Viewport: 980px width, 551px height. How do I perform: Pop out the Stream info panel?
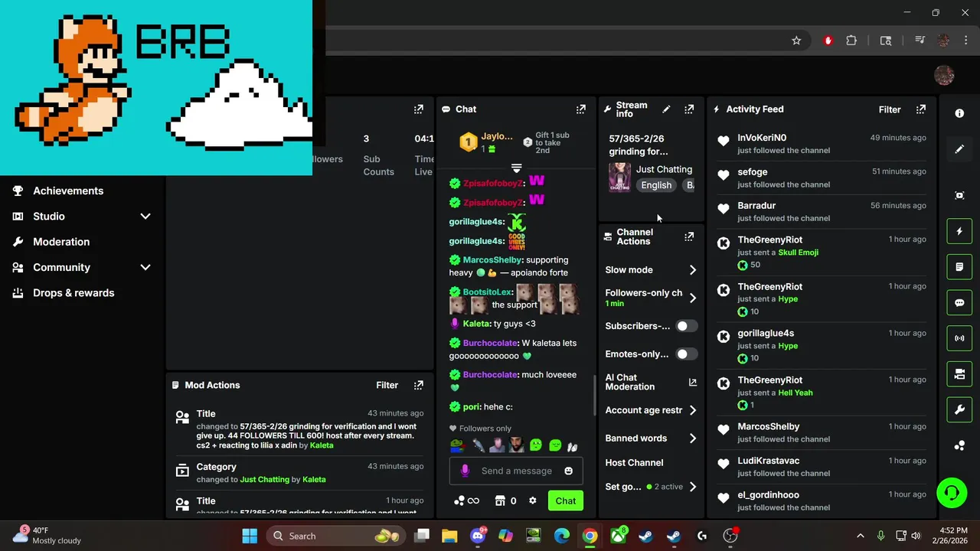[689, 109]
